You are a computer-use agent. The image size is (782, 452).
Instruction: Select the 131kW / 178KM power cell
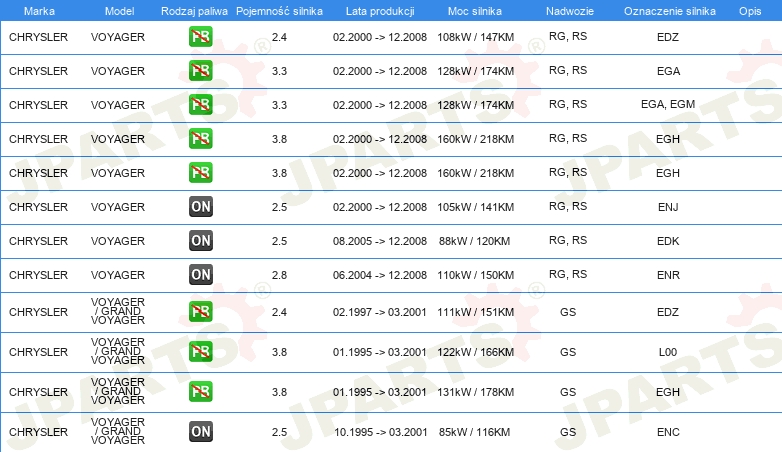coord(475,392)
